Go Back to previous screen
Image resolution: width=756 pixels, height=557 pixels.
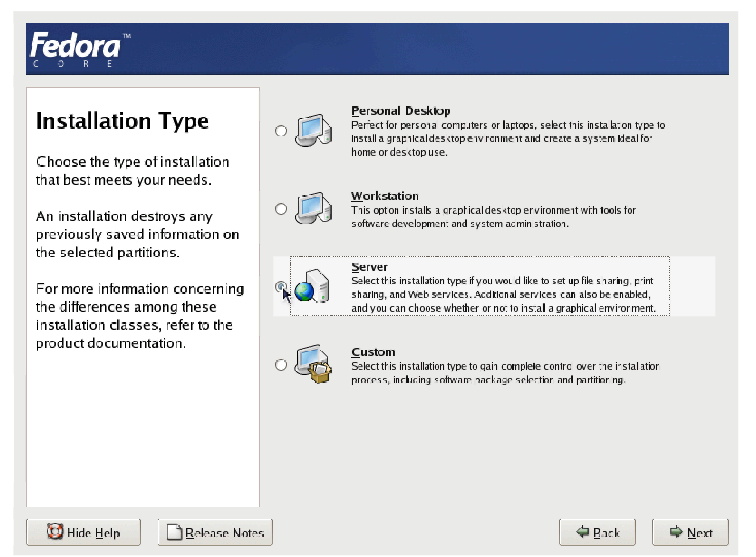597,532
